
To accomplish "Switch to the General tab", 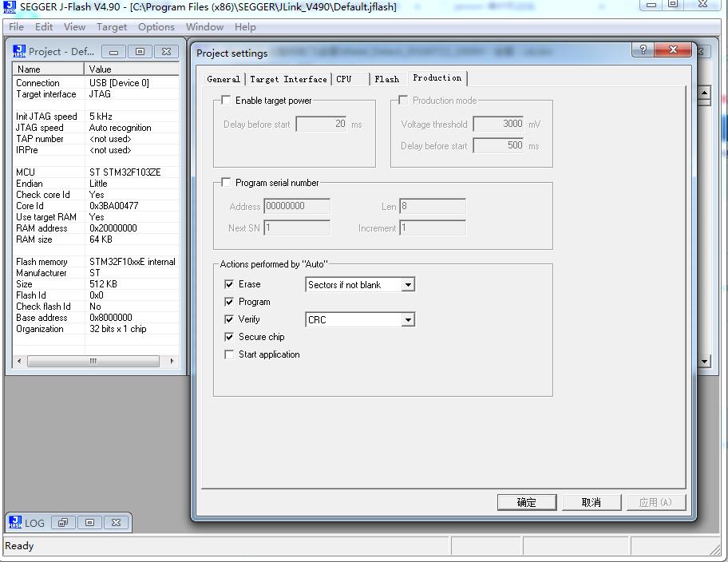I will 224,79.
